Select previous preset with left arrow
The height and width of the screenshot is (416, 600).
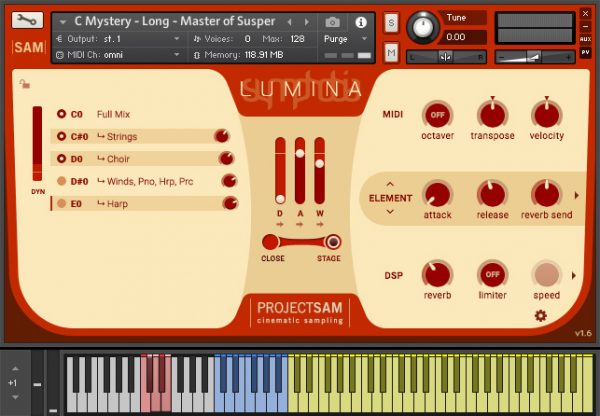(290, 22)
